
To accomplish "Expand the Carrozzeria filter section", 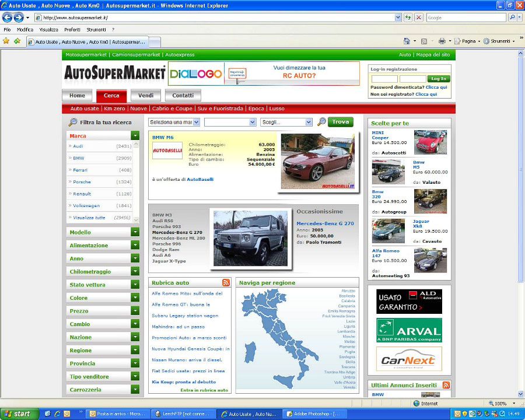I will [135, 390].
